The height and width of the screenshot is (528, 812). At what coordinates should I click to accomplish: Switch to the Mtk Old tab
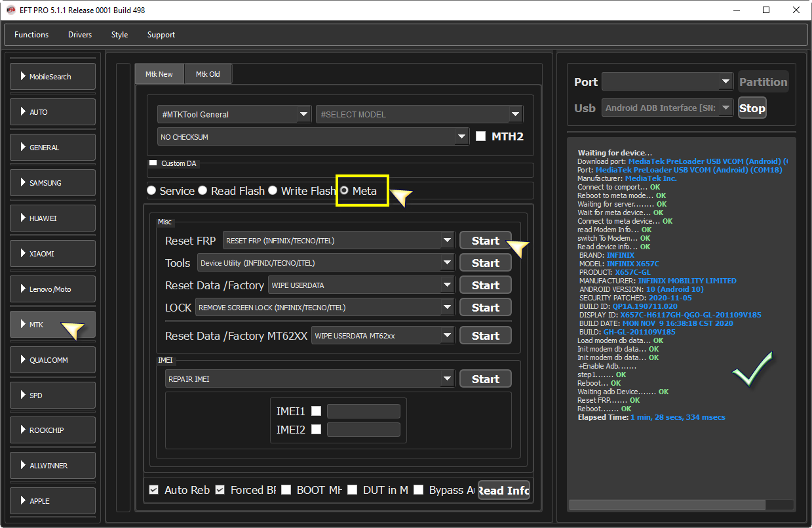[208, 74]
